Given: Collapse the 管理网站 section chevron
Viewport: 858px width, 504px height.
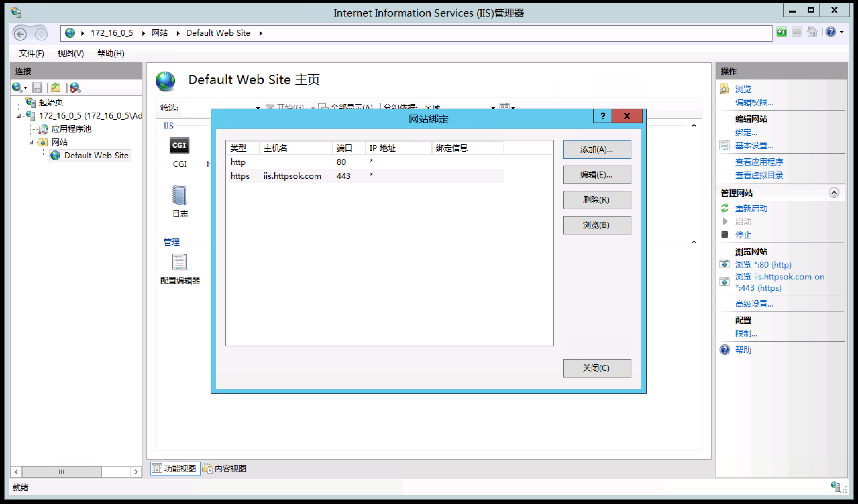Looking at the screenshot, I should click(x=833, y=193).
